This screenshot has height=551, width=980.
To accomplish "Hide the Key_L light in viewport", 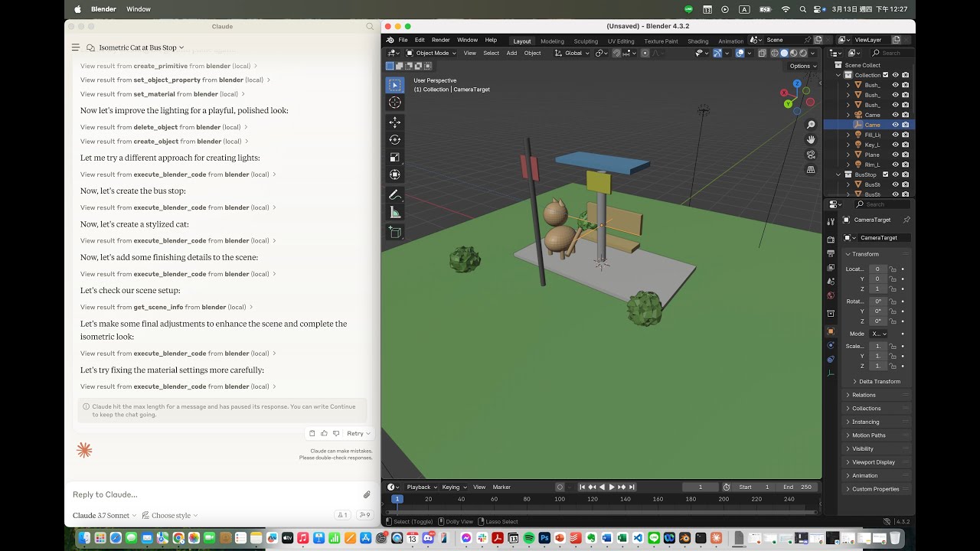I will point(895,145).
